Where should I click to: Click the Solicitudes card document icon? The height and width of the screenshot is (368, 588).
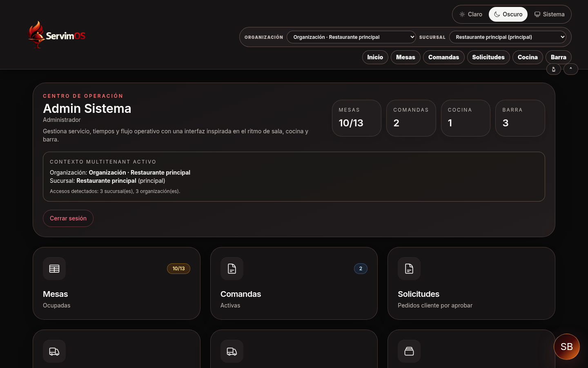[x=409, y=269]
